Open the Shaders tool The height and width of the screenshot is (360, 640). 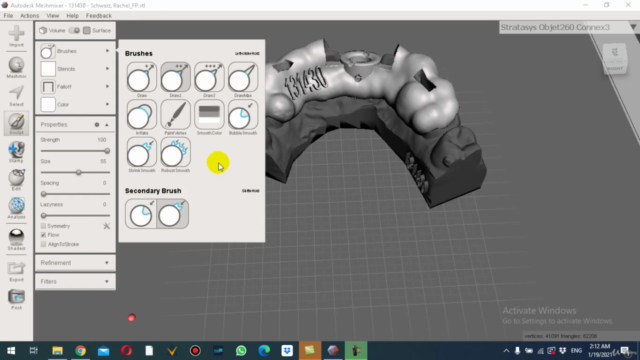click(x=16, y=237)
